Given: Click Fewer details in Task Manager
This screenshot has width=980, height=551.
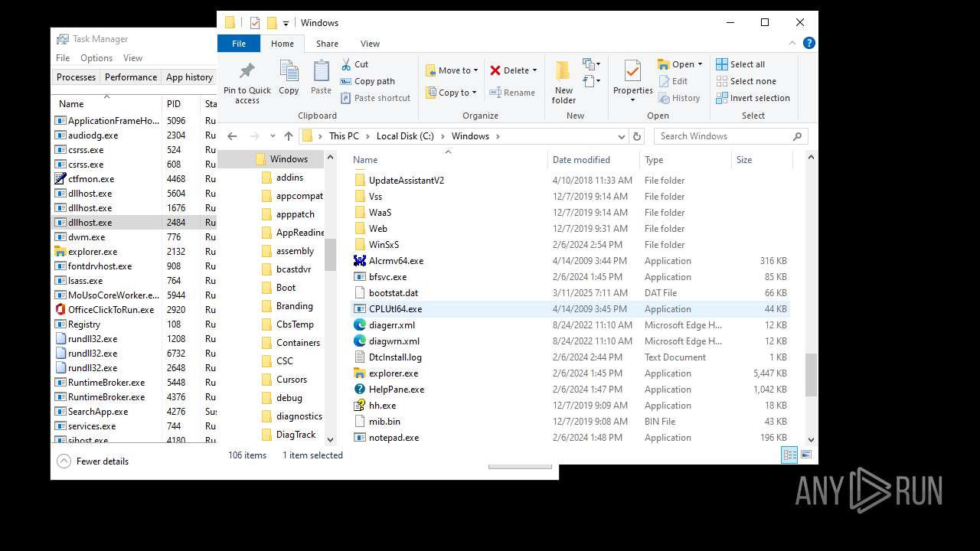Looking at the screenshot, I should [x=93, y=461].
